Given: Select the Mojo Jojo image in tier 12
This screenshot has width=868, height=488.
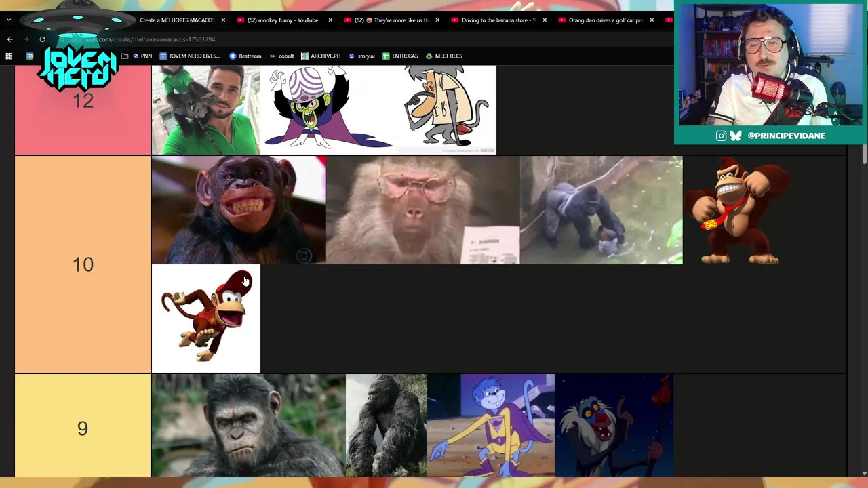Looking at the screenshot, I should point(329,110).
